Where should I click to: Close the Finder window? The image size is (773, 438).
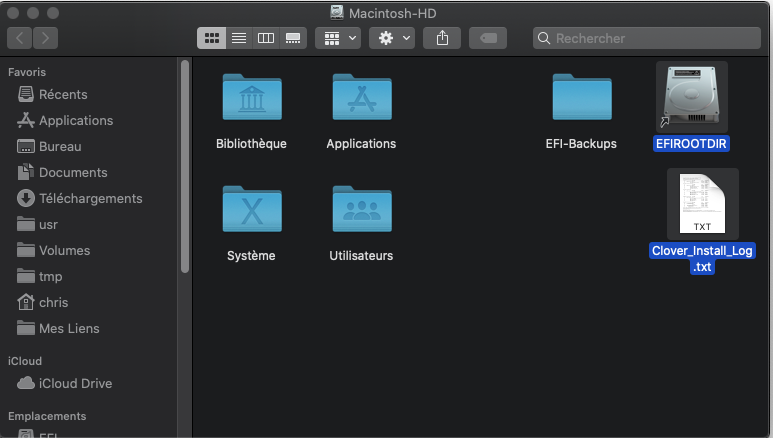pyautogui.click(x=13, y=13)
